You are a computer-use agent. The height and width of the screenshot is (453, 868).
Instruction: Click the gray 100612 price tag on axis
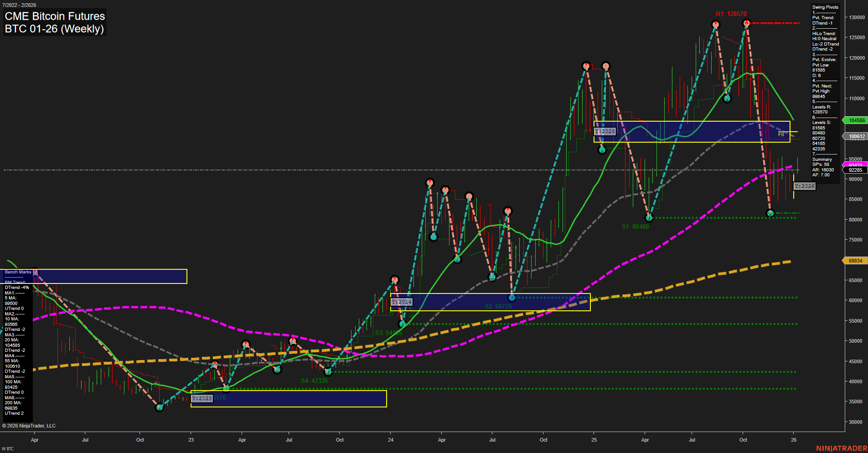point(856,136)
